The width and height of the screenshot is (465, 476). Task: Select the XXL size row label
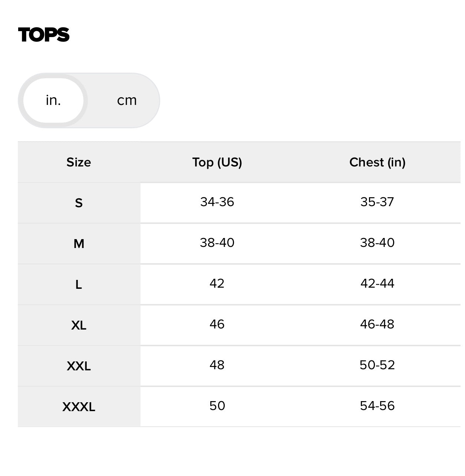click(79, 366)
